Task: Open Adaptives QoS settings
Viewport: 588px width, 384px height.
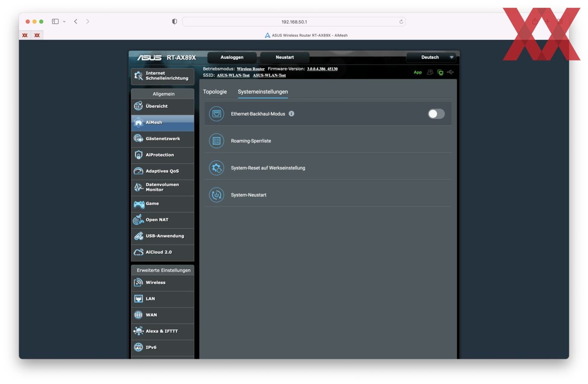Action: [163, 171]
